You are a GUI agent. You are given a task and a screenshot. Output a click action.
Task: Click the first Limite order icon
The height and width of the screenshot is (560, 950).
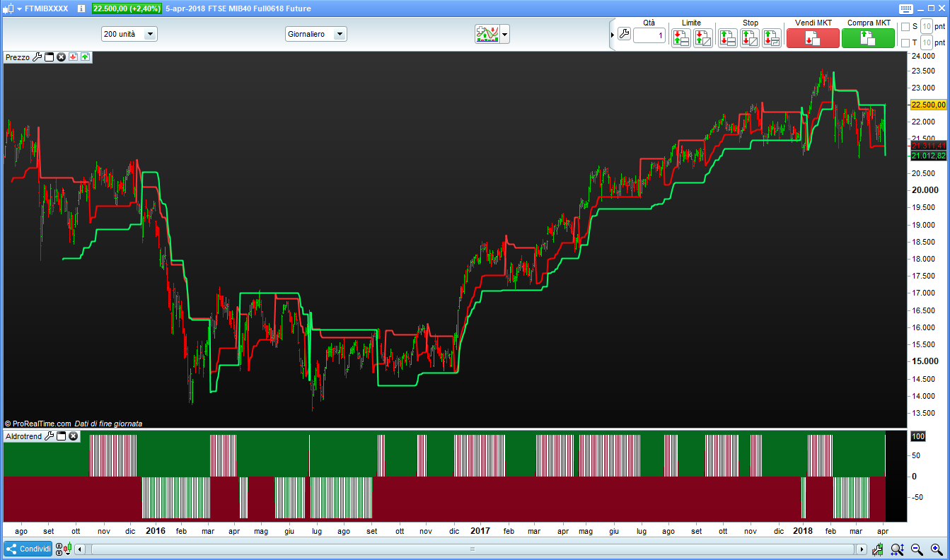coord(681,38)
